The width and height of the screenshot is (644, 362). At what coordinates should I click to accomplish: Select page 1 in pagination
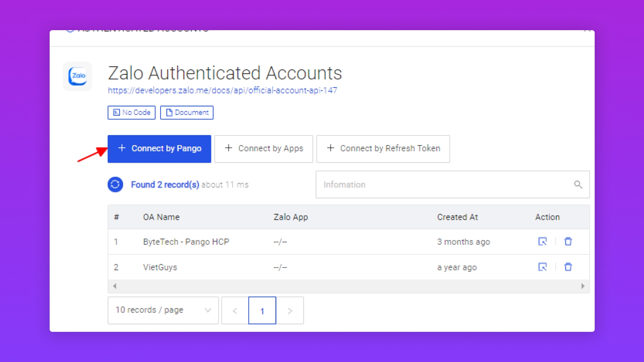tap(262, 311)
